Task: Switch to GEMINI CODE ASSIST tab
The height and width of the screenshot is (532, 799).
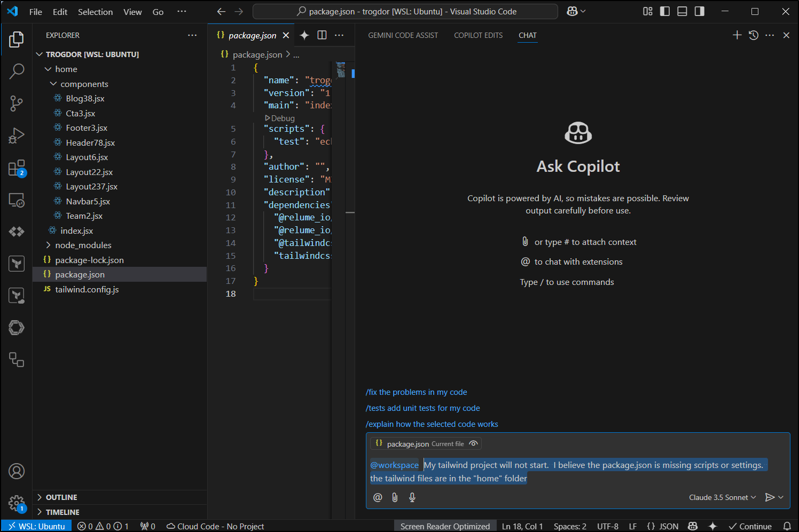Action: [403, 35]
